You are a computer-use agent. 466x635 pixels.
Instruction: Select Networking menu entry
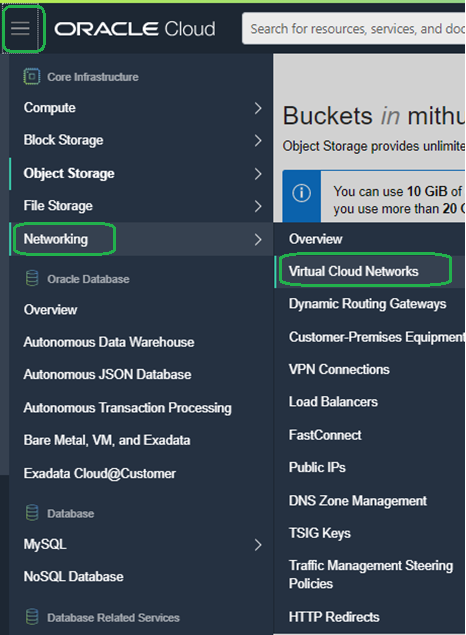click(x=56, y=239)
